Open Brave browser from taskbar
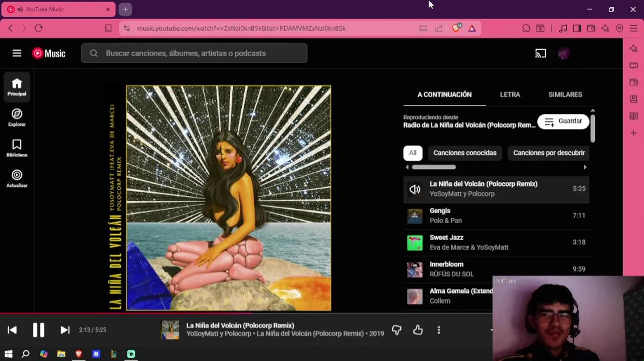644x361 pixels. coord(79,354)
